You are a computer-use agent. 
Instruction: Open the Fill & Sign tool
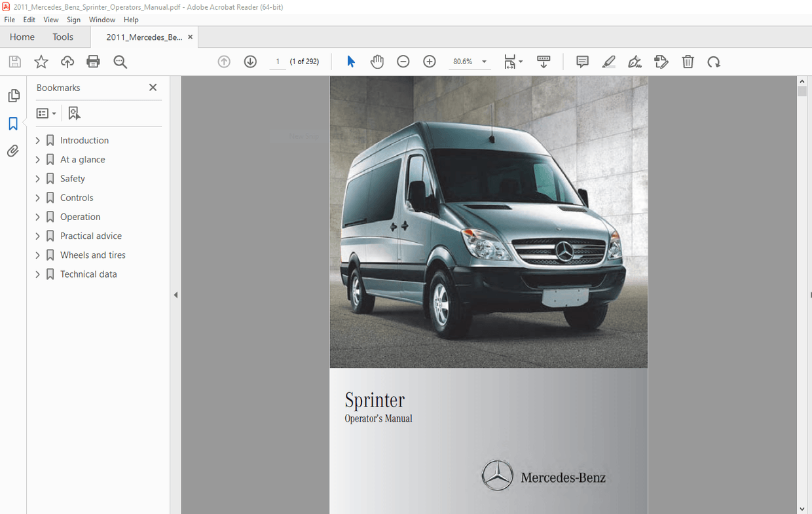tap(635, 61)
